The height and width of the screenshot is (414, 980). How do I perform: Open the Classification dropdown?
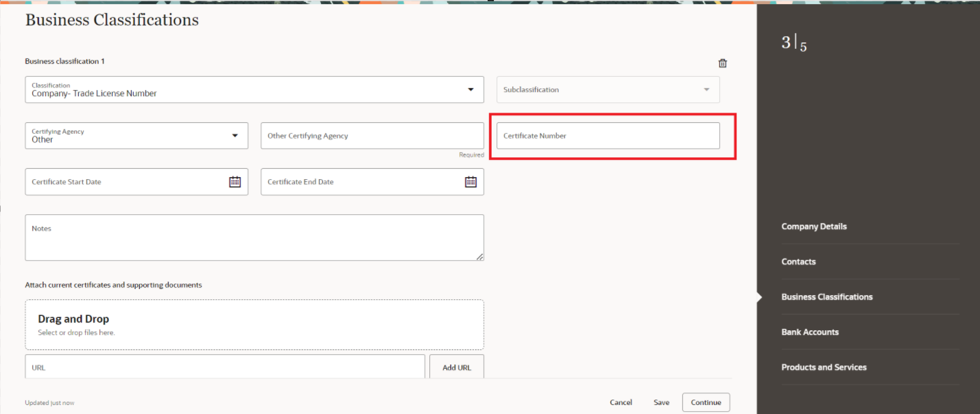(471, 89)
